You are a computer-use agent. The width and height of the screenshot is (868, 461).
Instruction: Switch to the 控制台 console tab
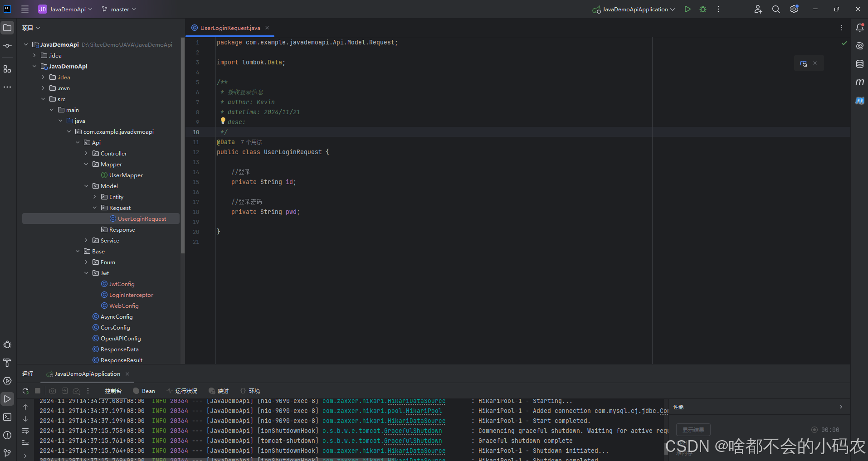point(113,391)
